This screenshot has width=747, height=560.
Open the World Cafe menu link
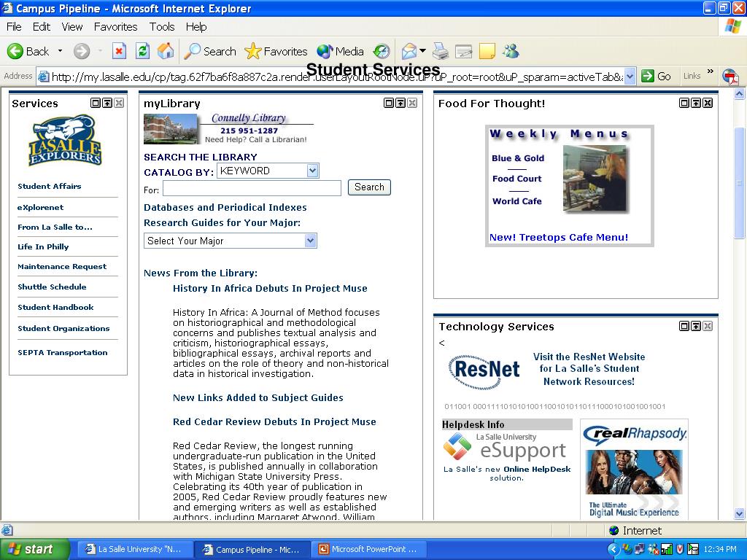coord(517,201)
